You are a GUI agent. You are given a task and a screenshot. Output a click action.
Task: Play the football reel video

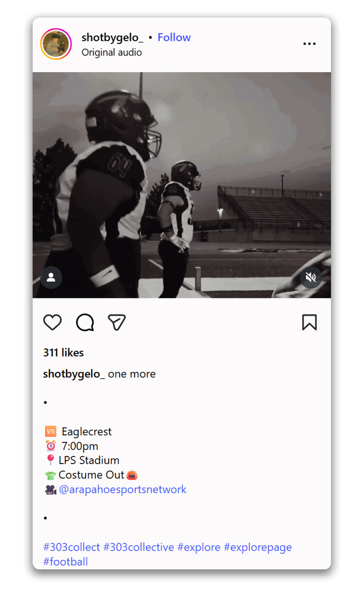(x=182, y=185)
